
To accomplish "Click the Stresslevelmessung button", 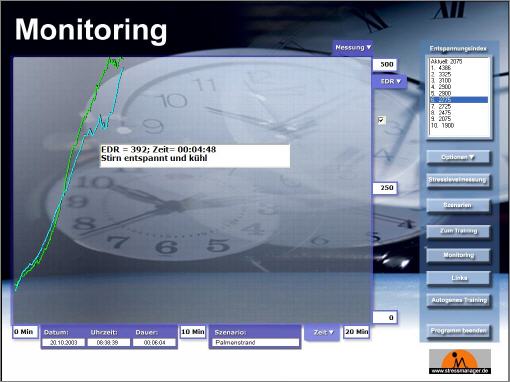I will [x=458, y=180].
